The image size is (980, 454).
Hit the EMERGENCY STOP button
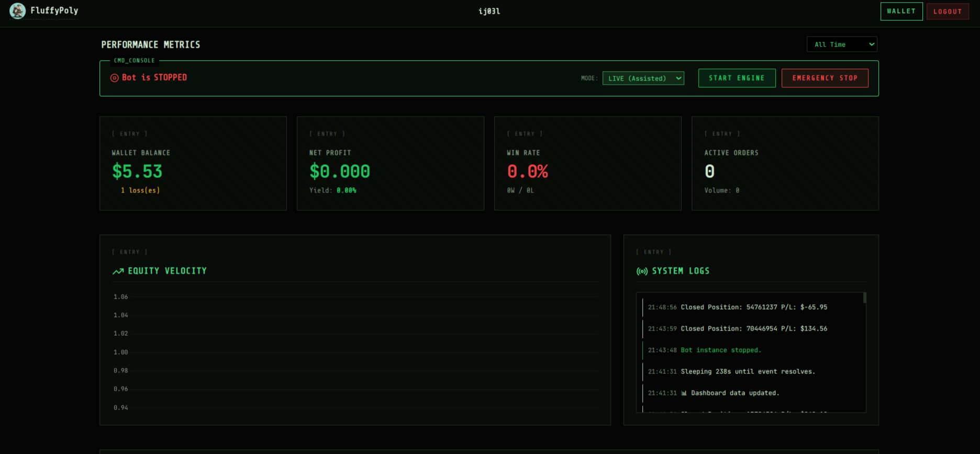825,78
